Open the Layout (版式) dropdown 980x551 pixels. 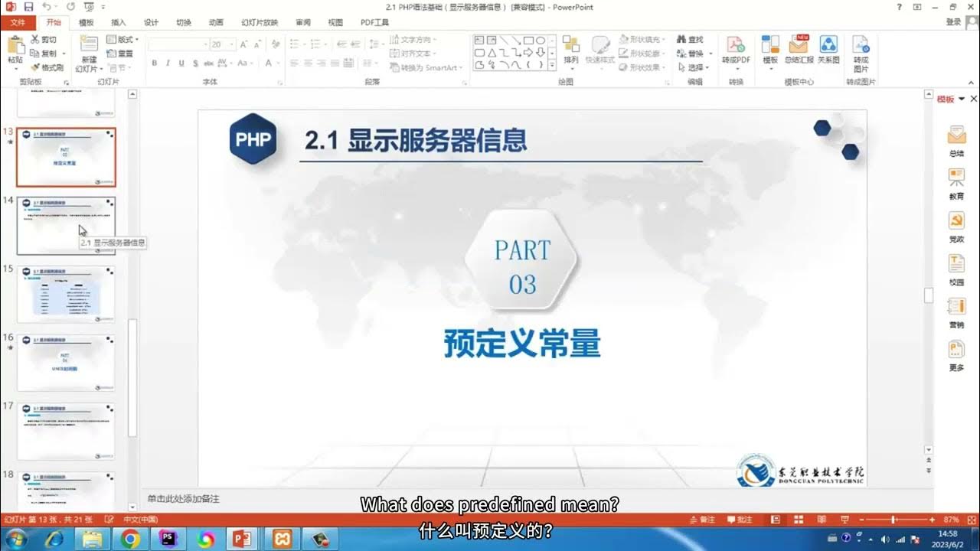pyautogui.click(x=122, y=39)
